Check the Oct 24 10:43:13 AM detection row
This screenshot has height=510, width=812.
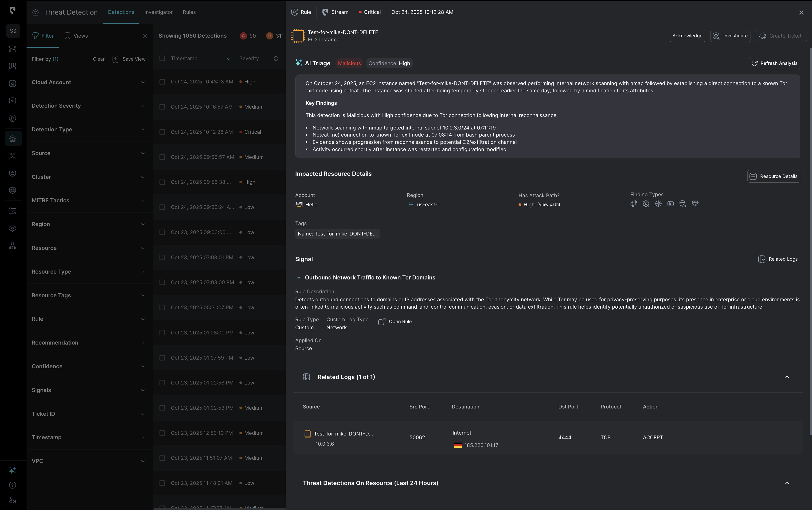click(162, 82)
